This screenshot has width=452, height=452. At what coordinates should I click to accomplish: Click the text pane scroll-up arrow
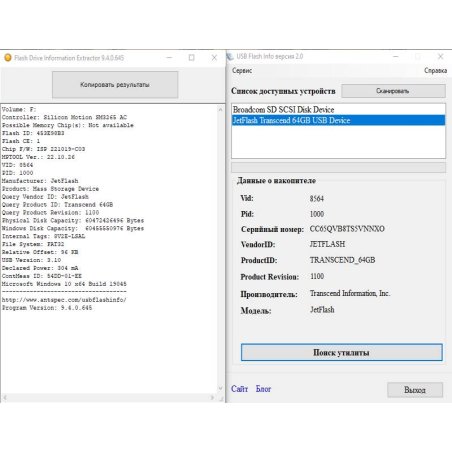click(x=220, y=109)
